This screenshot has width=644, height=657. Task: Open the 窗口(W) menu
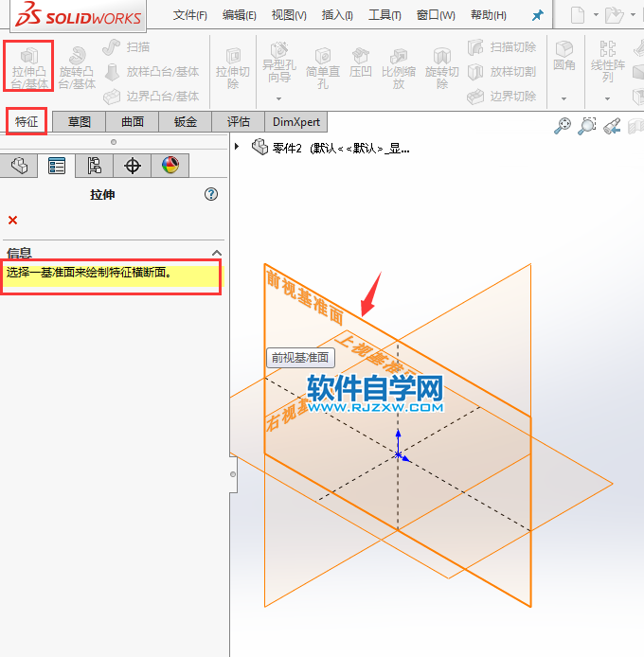436,15
